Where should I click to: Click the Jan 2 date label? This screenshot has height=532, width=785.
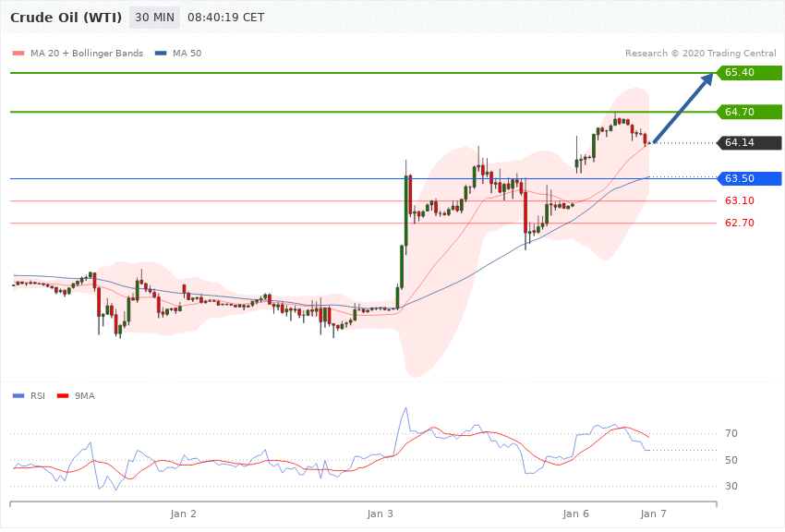point(183,514)
